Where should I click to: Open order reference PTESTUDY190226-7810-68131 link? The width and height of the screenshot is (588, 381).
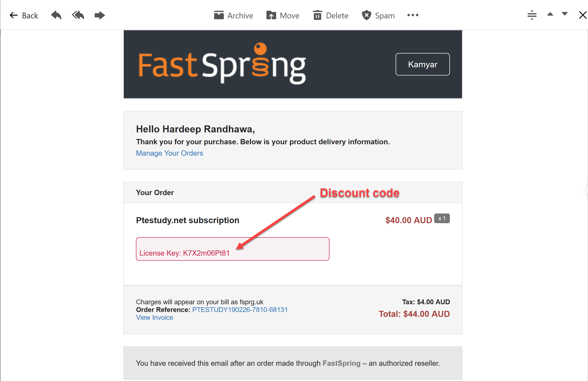[240, 310]
